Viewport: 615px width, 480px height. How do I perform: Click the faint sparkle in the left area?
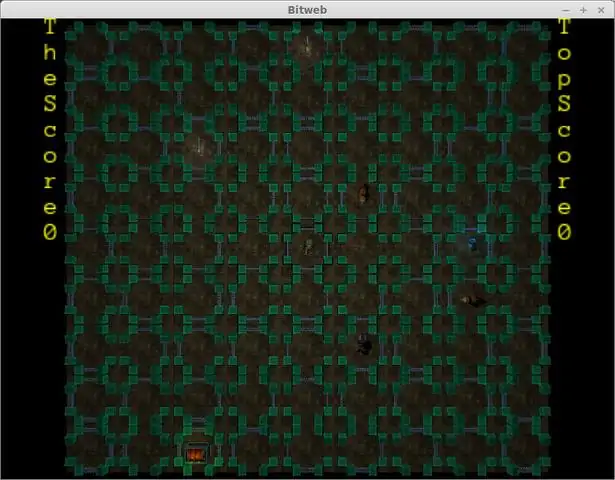[x=199, y=147]
